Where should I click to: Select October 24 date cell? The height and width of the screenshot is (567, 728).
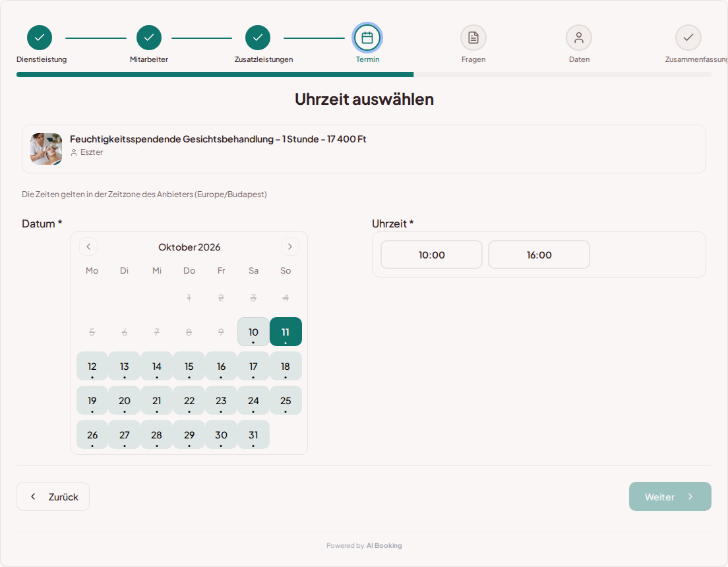coord(253,400)
